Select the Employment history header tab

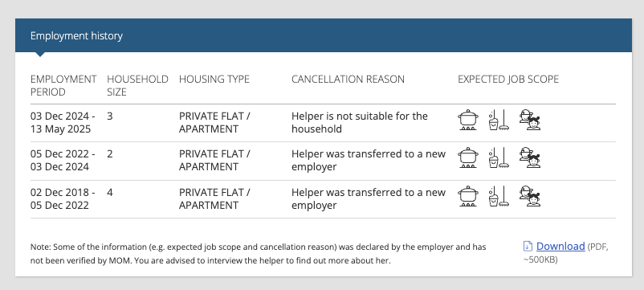(76, 35)
